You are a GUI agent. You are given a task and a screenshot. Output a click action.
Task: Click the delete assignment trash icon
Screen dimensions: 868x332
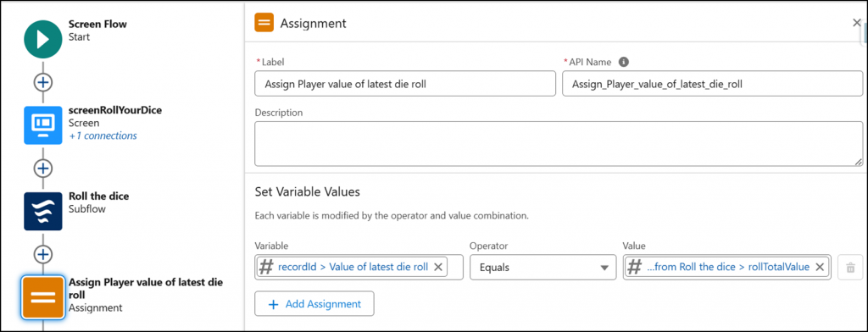[850, 268]
